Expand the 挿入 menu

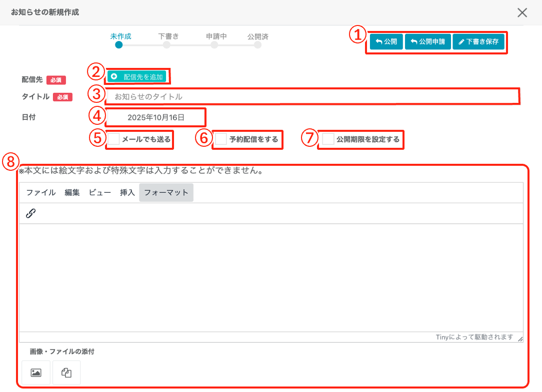pyautogui.click(x=127, y=193)
